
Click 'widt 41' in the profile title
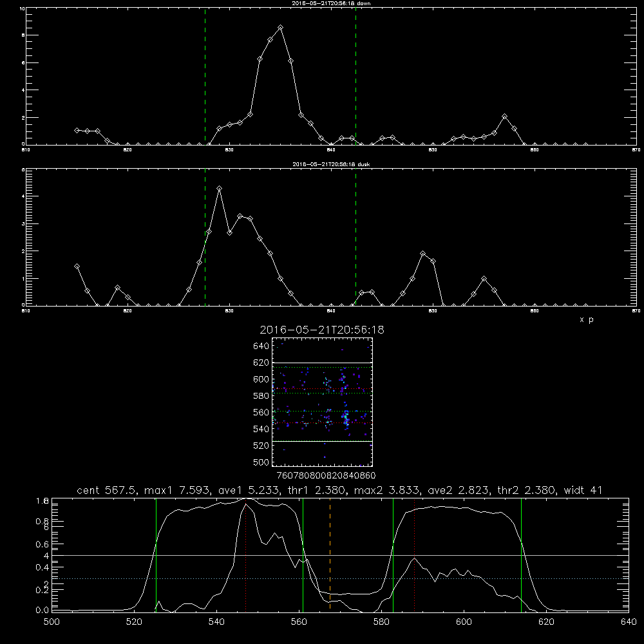click(x=583, y=490)
